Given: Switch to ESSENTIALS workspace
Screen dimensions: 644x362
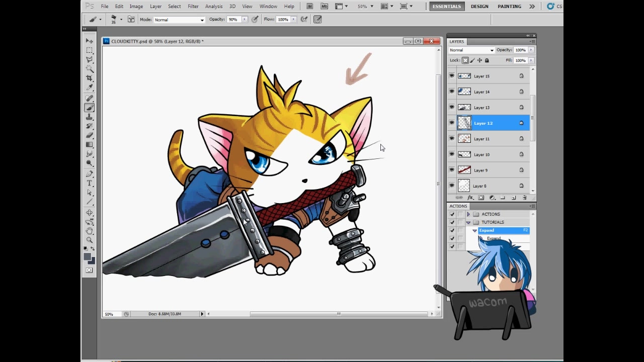Looking at the screenshot, I should pos(446,6).
